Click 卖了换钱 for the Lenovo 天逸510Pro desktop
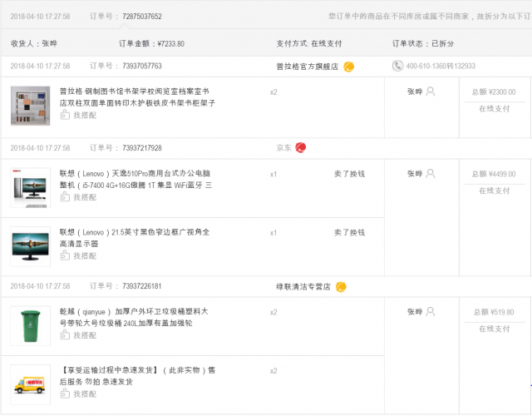This screenshot has height=416, width=532. coord(349,174)
